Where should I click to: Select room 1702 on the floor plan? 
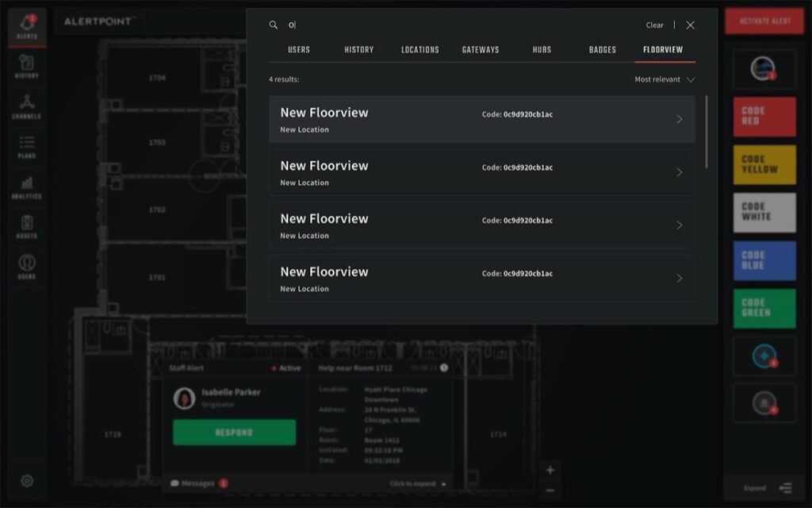click(157, 210)
